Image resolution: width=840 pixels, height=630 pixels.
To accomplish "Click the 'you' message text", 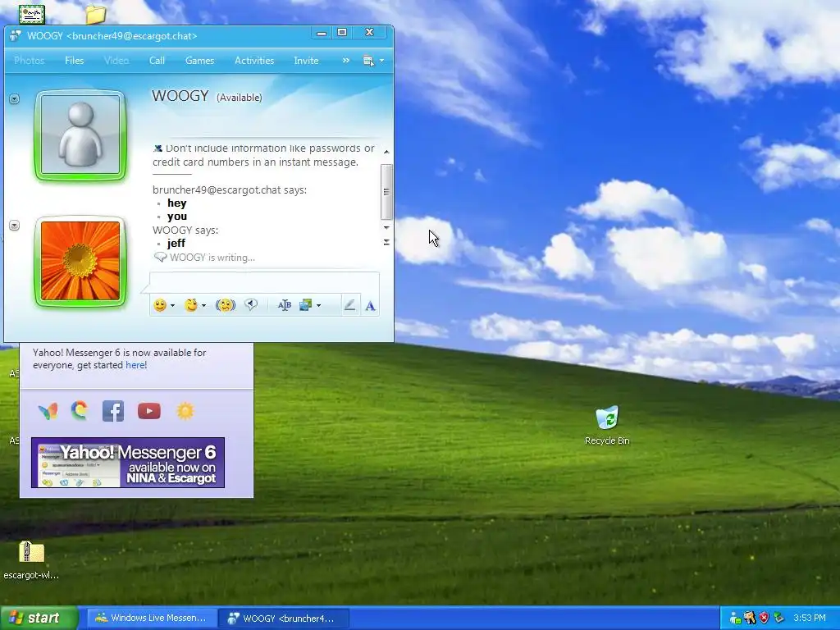I will (x=177, y=217).
